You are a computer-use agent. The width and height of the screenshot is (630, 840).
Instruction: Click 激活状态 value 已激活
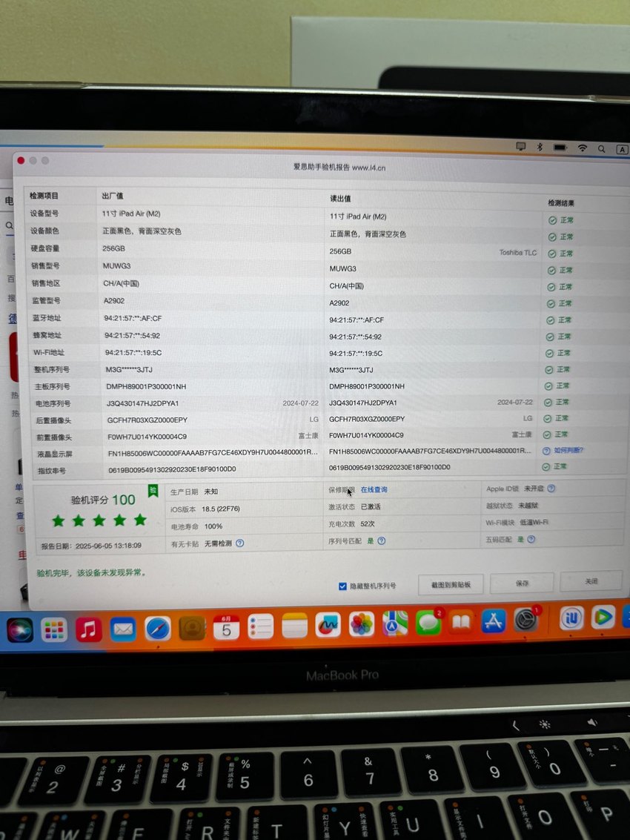click(371, 507)
